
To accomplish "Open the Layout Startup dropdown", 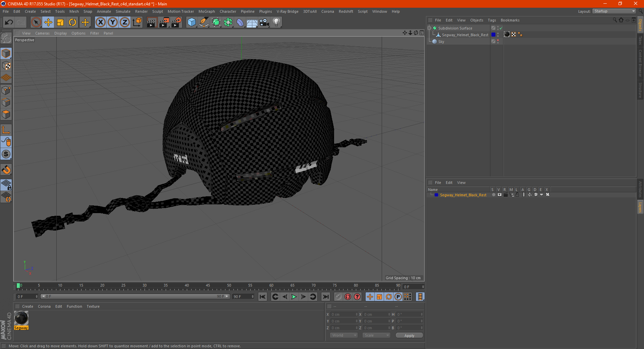I will click(x=614, y=11).
